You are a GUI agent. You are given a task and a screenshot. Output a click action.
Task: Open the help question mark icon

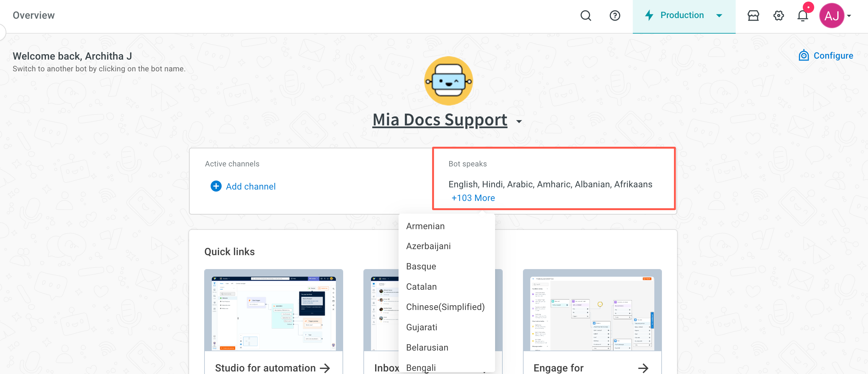click(x=615, y=16)
